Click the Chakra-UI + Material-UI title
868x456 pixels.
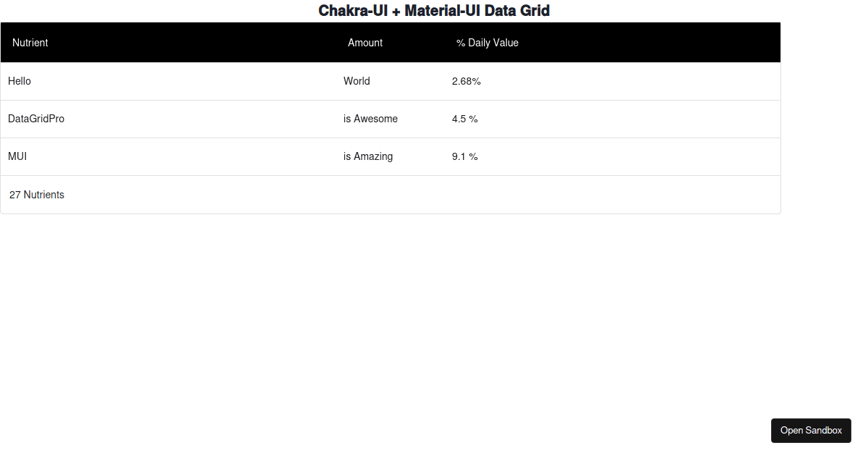point(434,10)
